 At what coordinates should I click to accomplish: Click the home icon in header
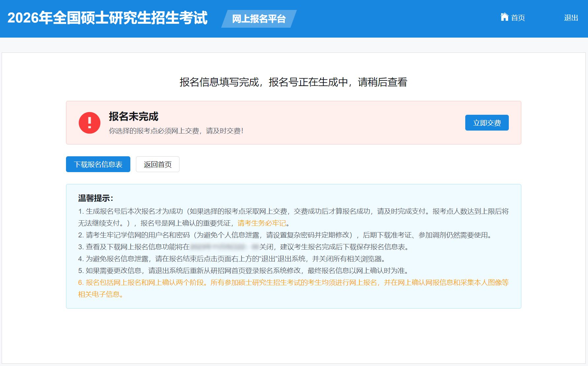[504, 17]
